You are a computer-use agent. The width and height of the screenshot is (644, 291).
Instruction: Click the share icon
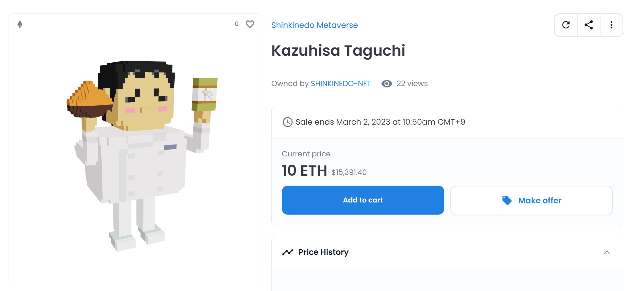589,25
